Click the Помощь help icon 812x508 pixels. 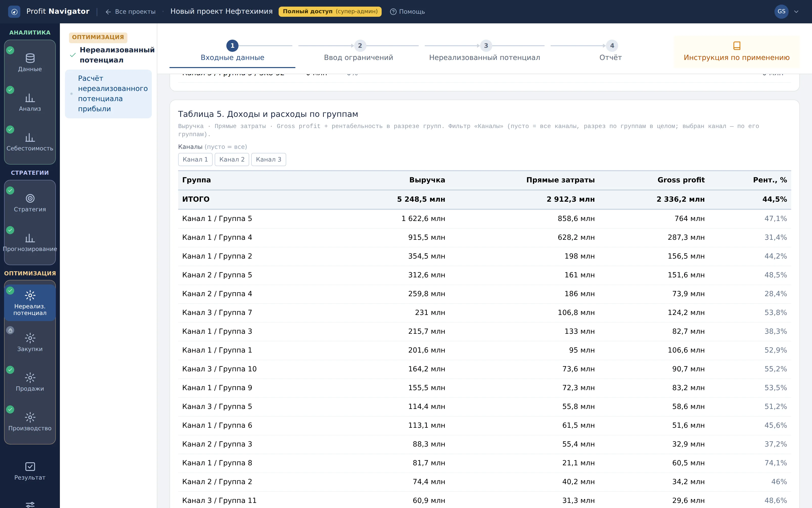click(x=393, y=12)
